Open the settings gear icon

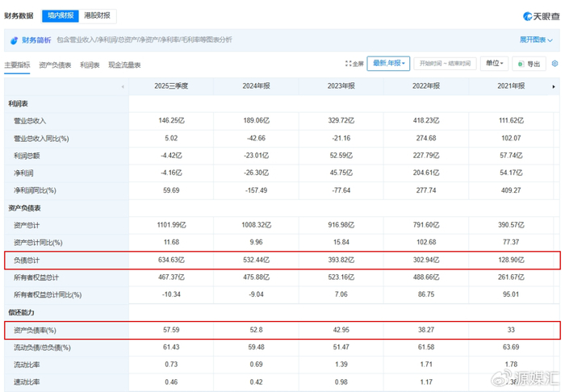pyautogui.click(x=555, y=64)
